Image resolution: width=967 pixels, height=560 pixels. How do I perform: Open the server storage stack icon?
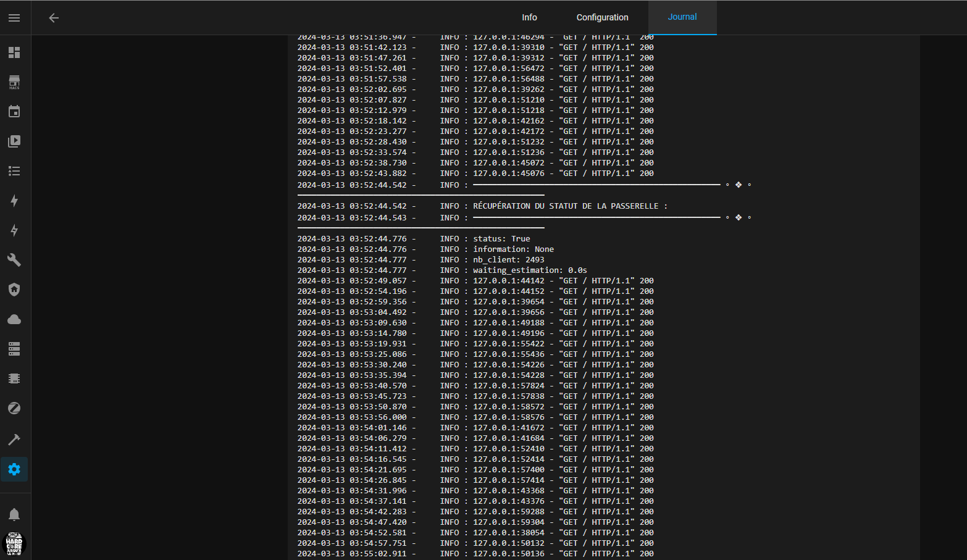click(14, 349)
